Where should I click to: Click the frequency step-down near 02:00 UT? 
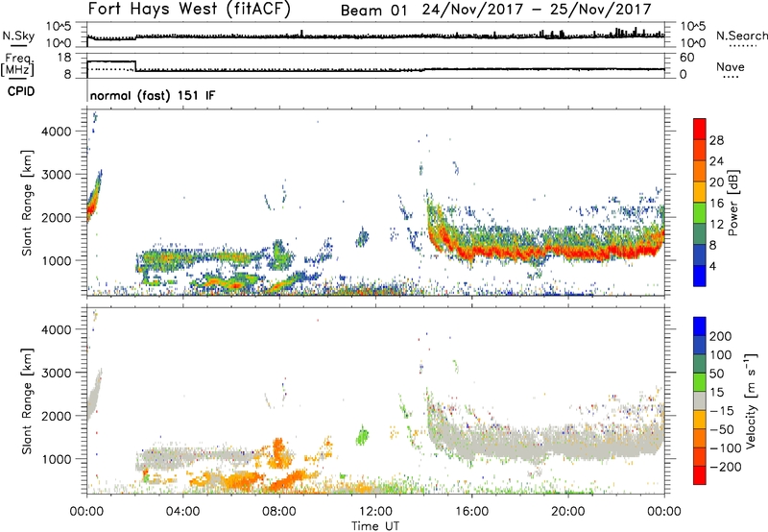[135, 66]
